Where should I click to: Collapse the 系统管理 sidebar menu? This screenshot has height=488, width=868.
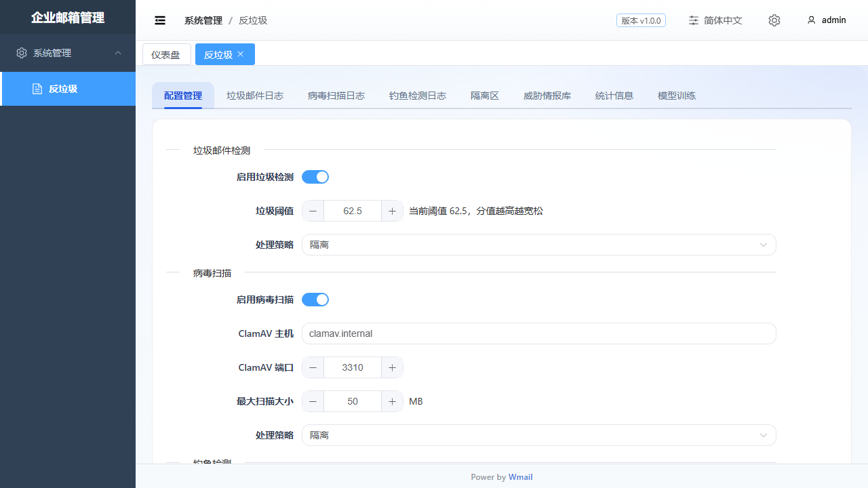coord(68,53)
